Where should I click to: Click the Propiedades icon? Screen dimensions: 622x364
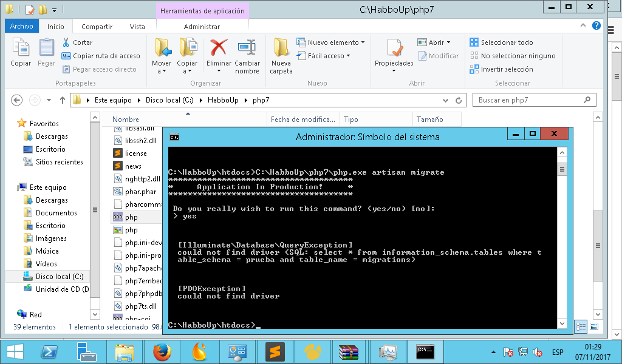(394, 55)
